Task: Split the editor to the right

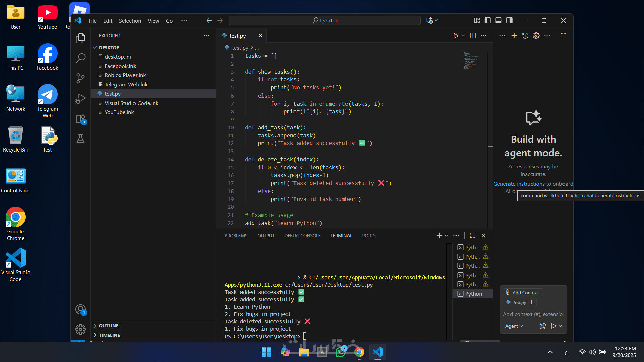Action: point(473,36)
